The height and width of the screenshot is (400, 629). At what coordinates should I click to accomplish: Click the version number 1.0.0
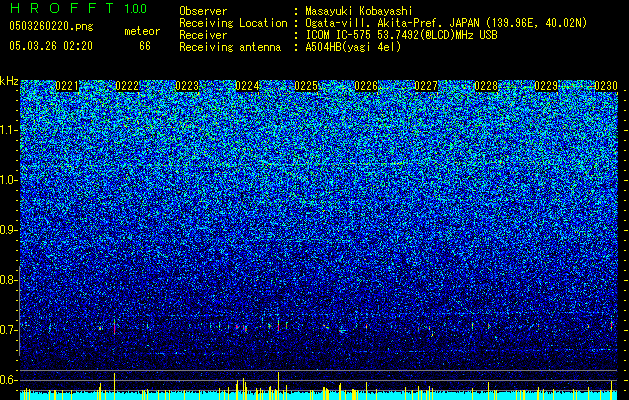[x=136, y=9]
